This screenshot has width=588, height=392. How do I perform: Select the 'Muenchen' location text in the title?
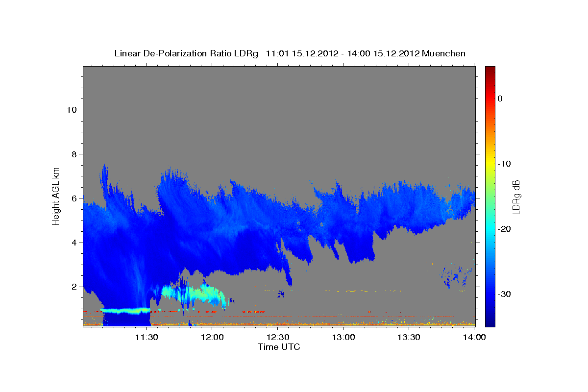[x=444, y=53]
